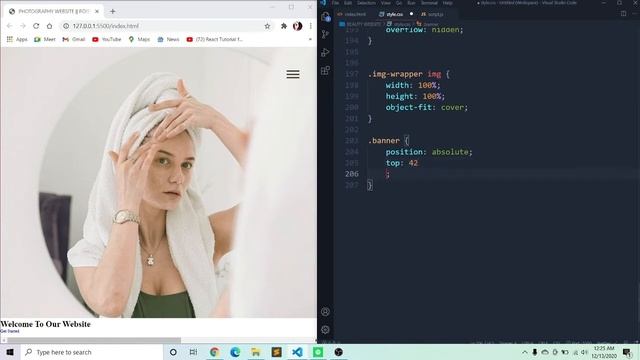Open the hamburger menu on the webpage
Screen dimensions: 640x360
click(x=293, y=74)
